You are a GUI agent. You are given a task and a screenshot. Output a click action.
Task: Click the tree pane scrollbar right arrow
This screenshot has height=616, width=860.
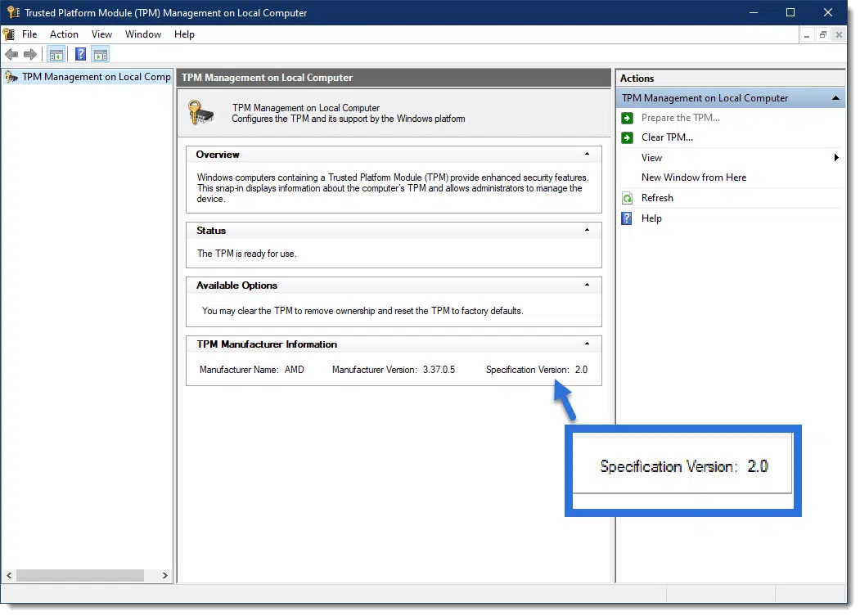click(164, 575)
